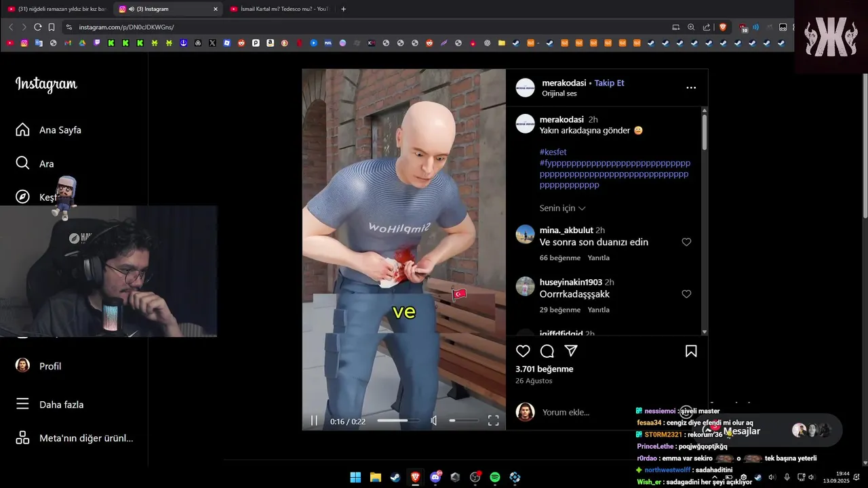Viewport: 868px width, 488px height.
Task: Pause the video playback
Action: [x=314, y=421]
